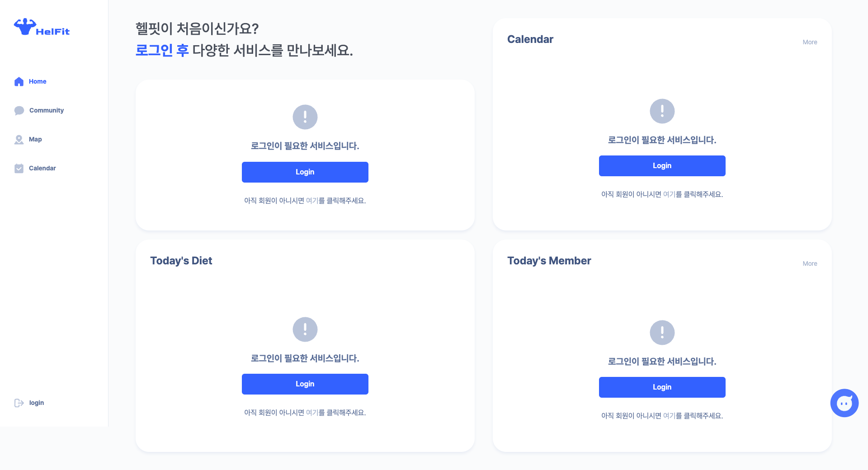Open More link in Calendar card
The width and height of the screenshot is (868, 470).
pos(810,42)
